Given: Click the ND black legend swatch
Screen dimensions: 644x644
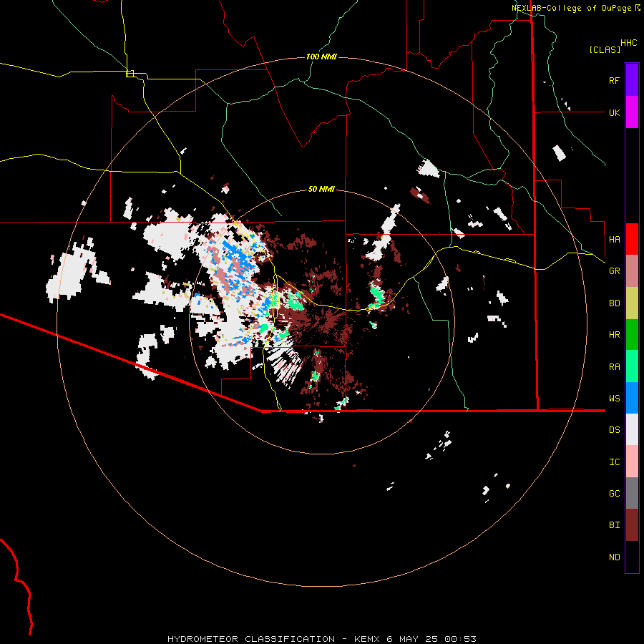Looking at the screenshot, I should point(632,557).
